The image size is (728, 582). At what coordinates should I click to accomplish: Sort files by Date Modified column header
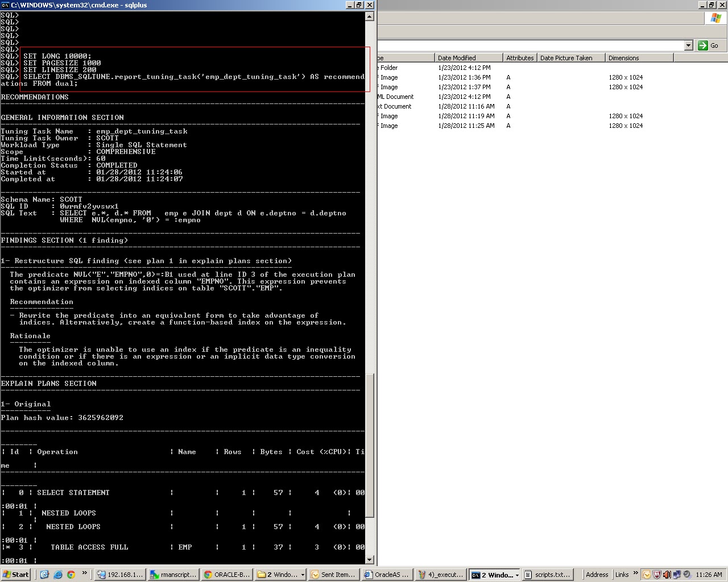coord(458,57)
